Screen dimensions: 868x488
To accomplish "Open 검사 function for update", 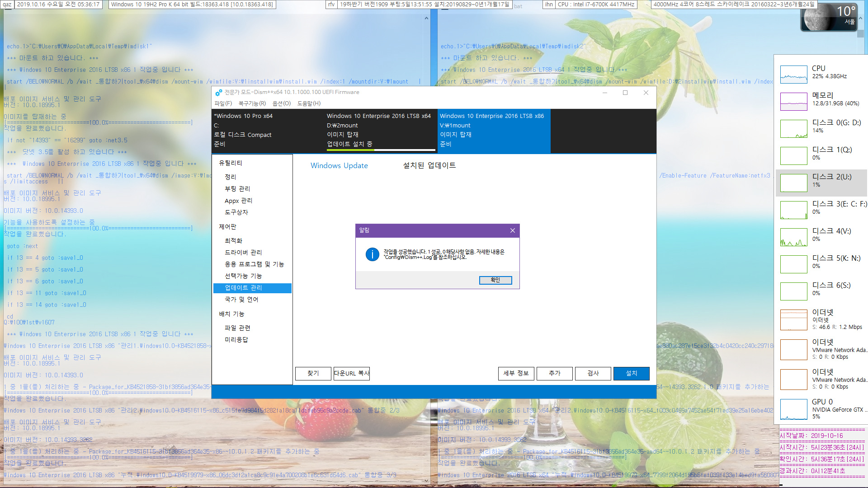I will (593, 373).
